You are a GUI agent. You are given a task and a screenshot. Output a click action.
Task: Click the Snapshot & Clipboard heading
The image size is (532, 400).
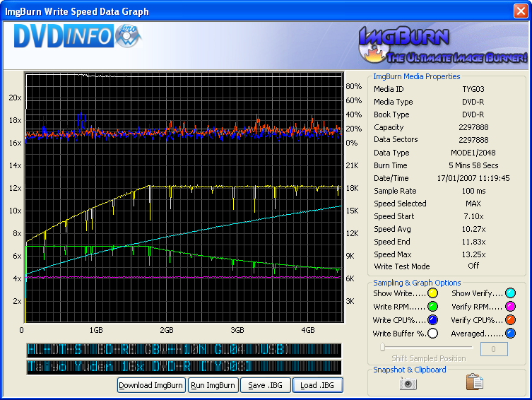(x=410, y=370)
